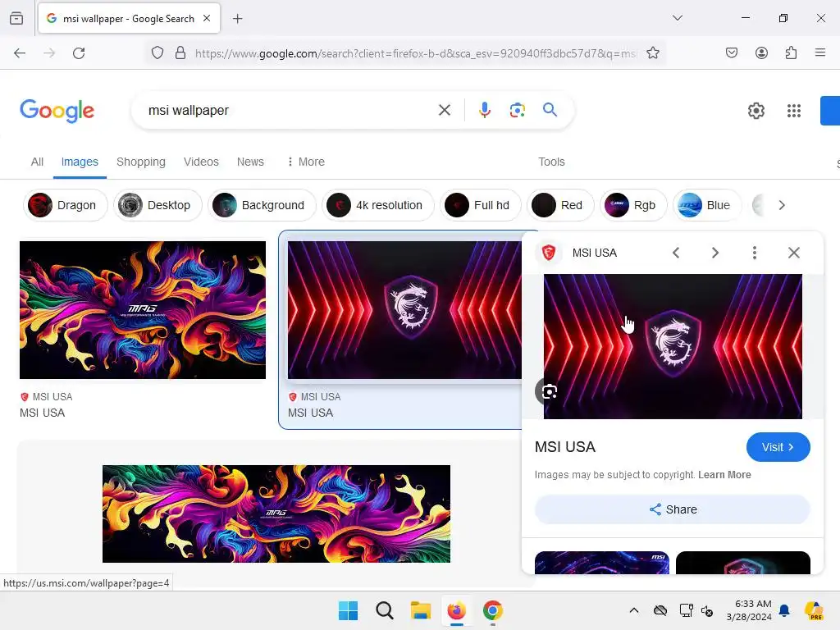Close the msi wallpaper Google Search tab
This screenshot has height=630, width=840.
(x=207, y=18)
